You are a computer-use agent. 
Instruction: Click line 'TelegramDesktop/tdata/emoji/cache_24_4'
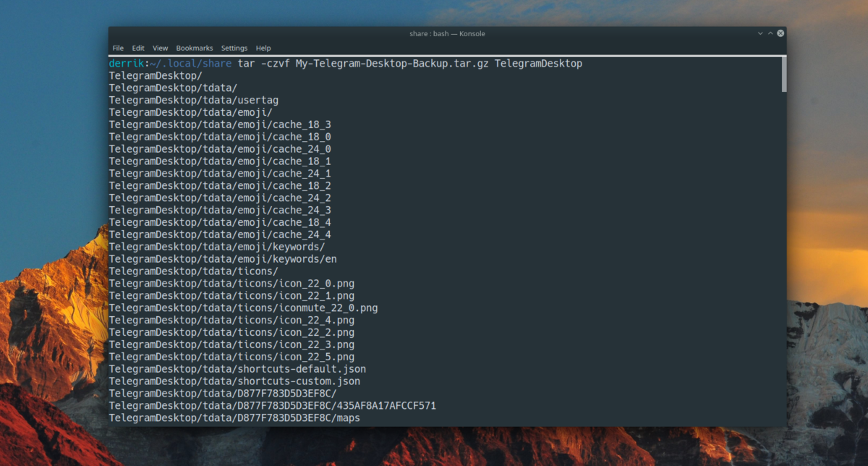coord(220,234)
